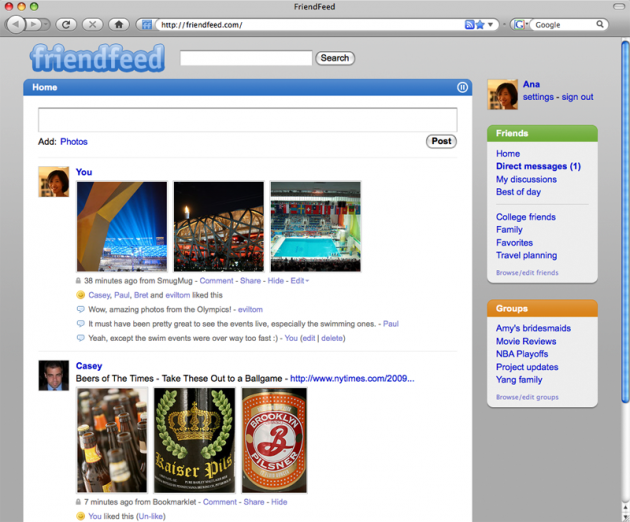This screenshot has width=630, height=522.
Task: Go to browser Home page icon
Action: (119, 25)
